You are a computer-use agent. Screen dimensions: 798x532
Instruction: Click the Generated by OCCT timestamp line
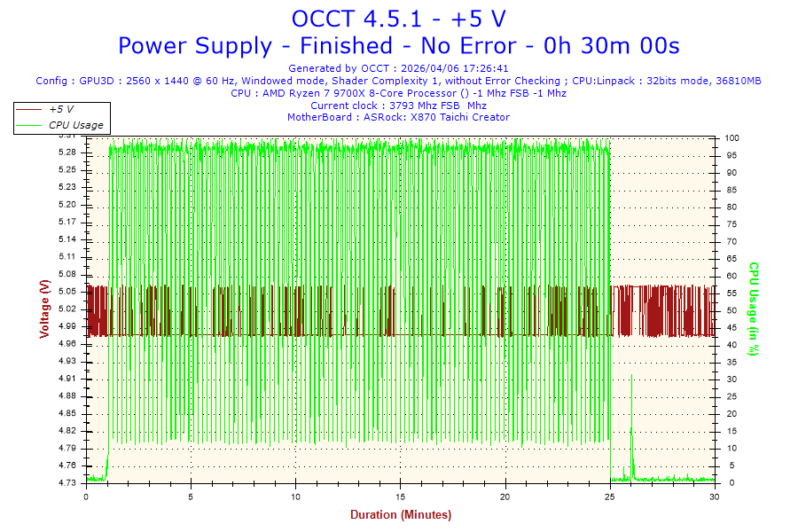tap(398, 68)
